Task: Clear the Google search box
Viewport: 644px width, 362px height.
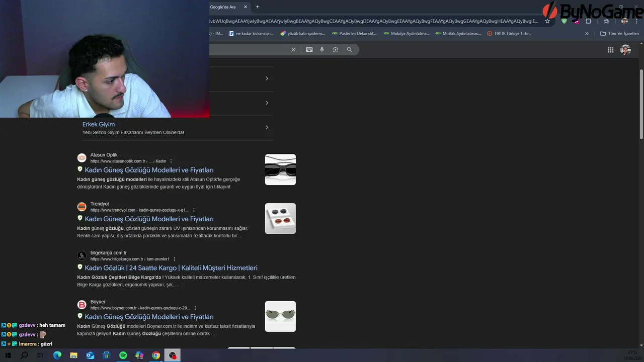Action: [293, 50]
